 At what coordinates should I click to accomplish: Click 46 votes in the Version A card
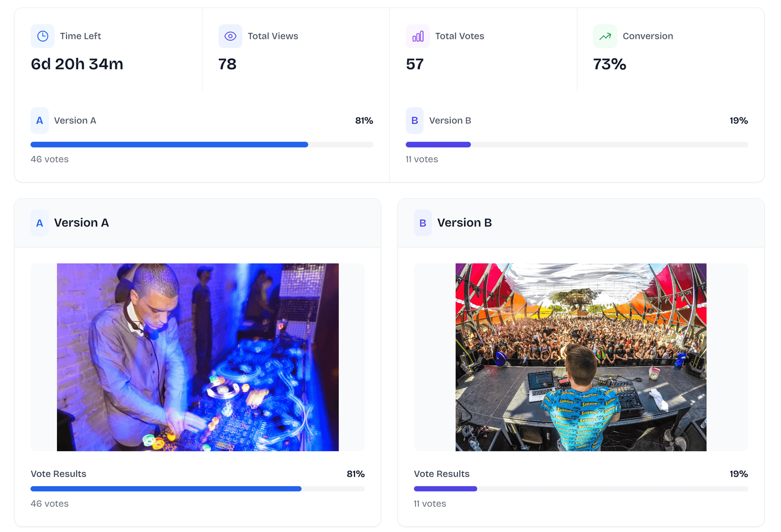pyautogui.click(x=50, y=504)
